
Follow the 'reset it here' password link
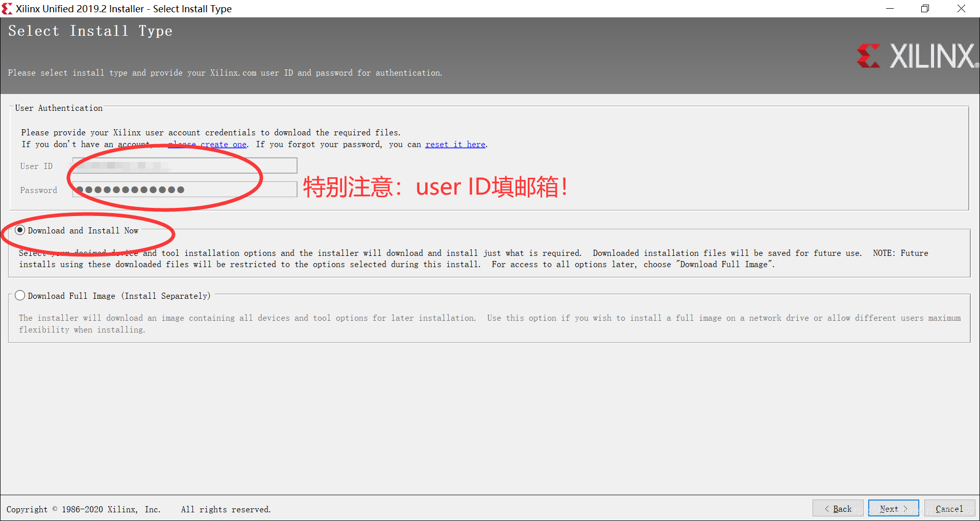(455, 145)
